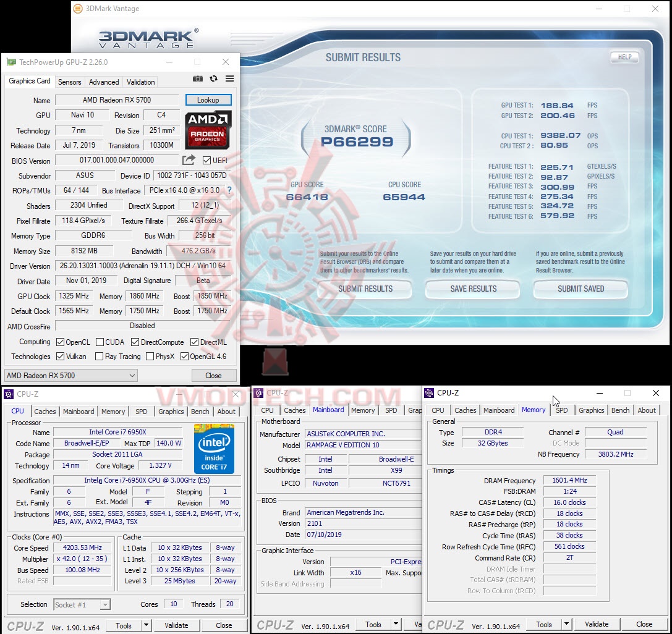Expand the Tools arrow in the CPU tab CPU-Z window
Viewport: 672px width, 634px height.
click(x=146, y=625)
